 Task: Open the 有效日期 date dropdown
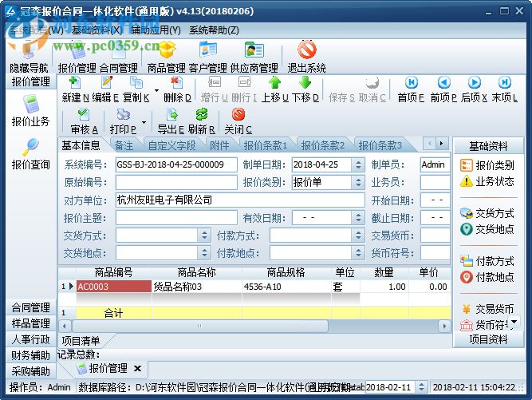[358, 218]
